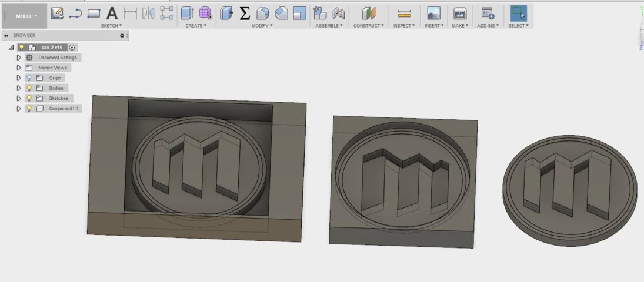The image size is (644, 282).
Task: Select the sketch Text tool
Action: (112, 14)
